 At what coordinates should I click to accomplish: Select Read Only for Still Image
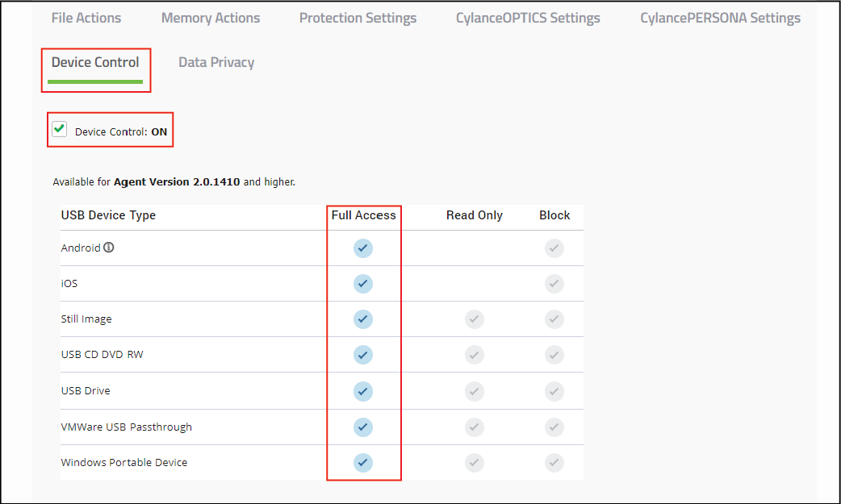coord(474,319)
